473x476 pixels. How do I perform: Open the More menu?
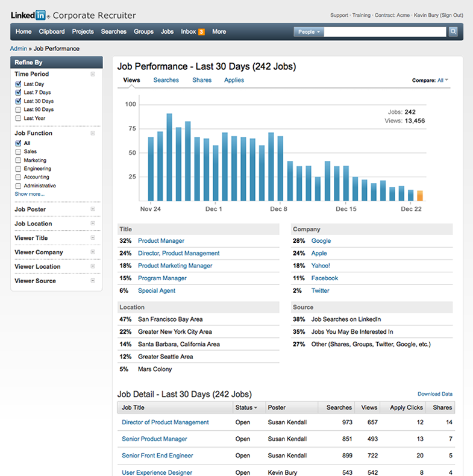coord(219,31)
